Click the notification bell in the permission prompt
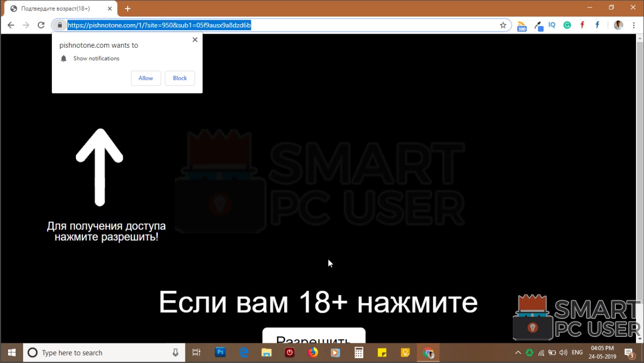This screenshot has height=363, width=644. [63, 58]
